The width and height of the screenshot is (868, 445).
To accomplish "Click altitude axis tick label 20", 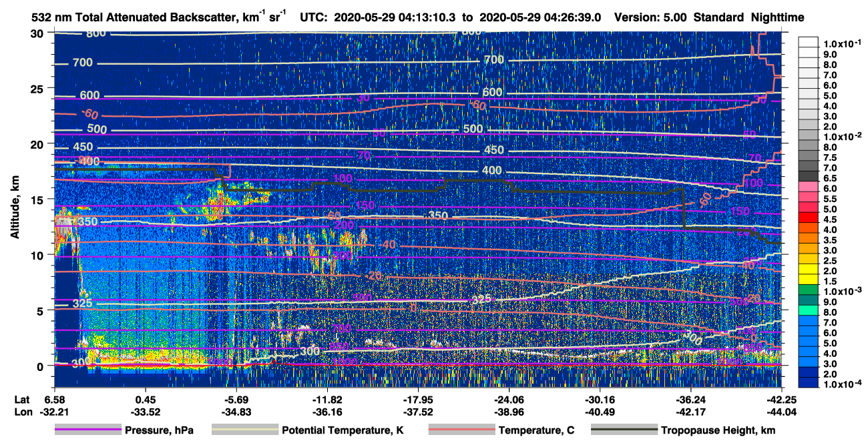I will [x=37, y=144].
